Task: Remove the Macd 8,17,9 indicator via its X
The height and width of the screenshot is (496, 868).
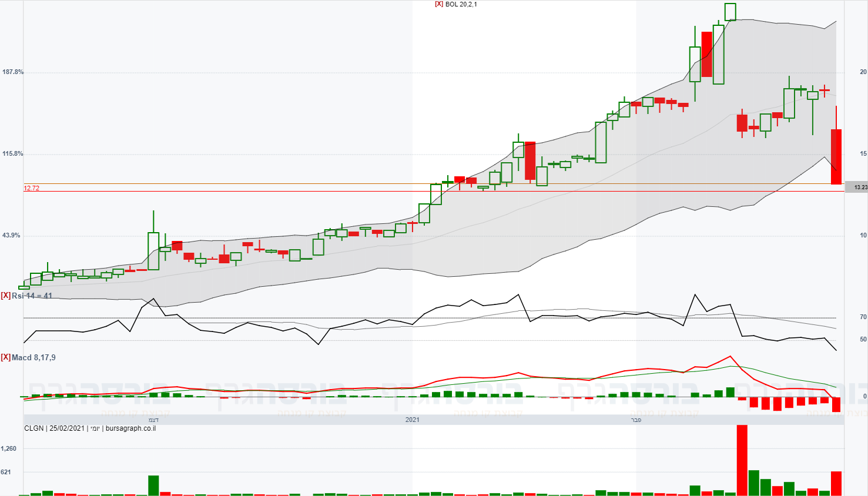Action: [x=5, y=357]
